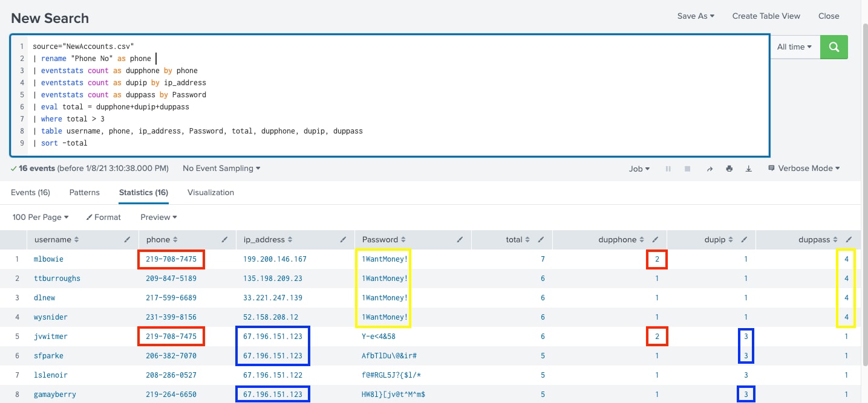Switch to the Patterns tab
Viewport: 868px width, 403px height.
[85, 193]
